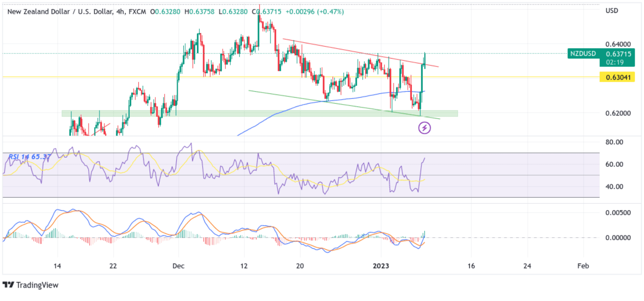Click the 40.00 RSI axis value

(x=614, y=187)
